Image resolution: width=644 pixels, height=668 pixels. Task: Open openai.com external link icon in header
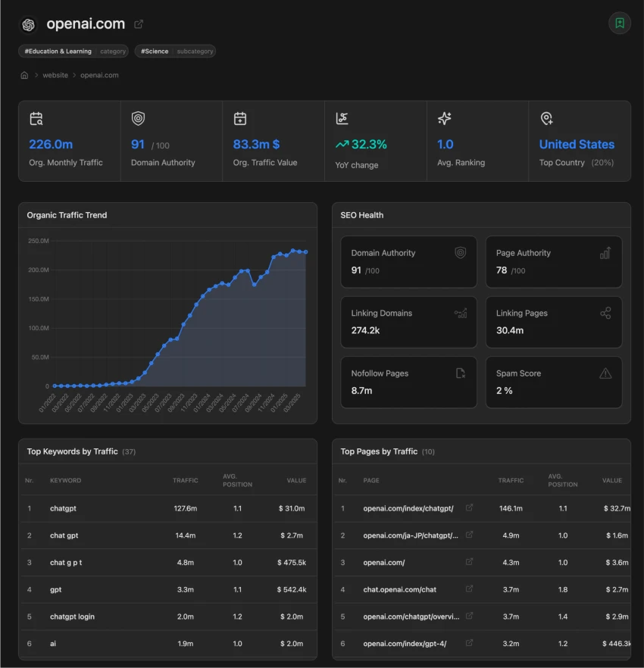coord(139,24)
